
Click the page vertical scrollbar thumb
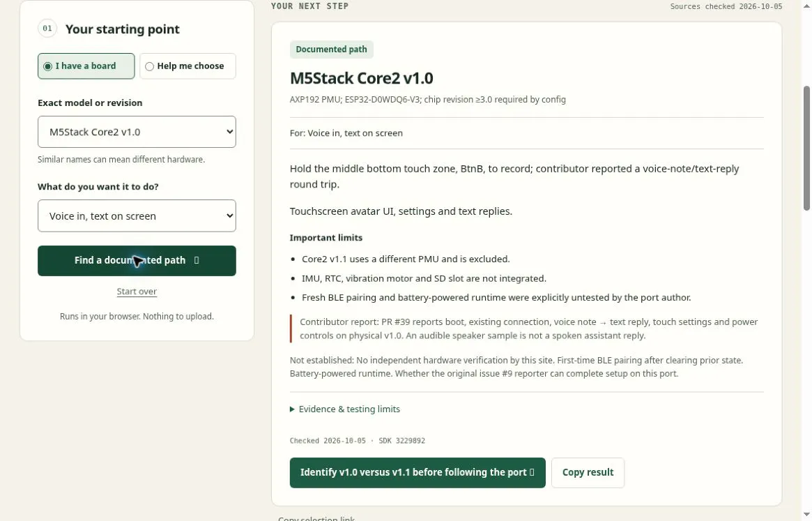pyautogui.click(x=806, y=149)
